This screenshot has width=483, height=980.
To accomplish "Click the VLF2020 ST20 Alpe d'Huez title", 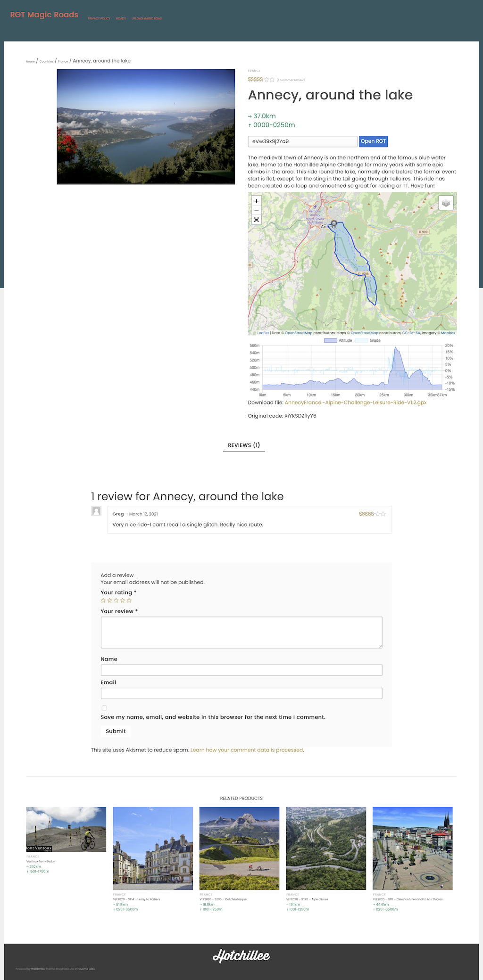I will pyautogui.click(x=307, y=899).
